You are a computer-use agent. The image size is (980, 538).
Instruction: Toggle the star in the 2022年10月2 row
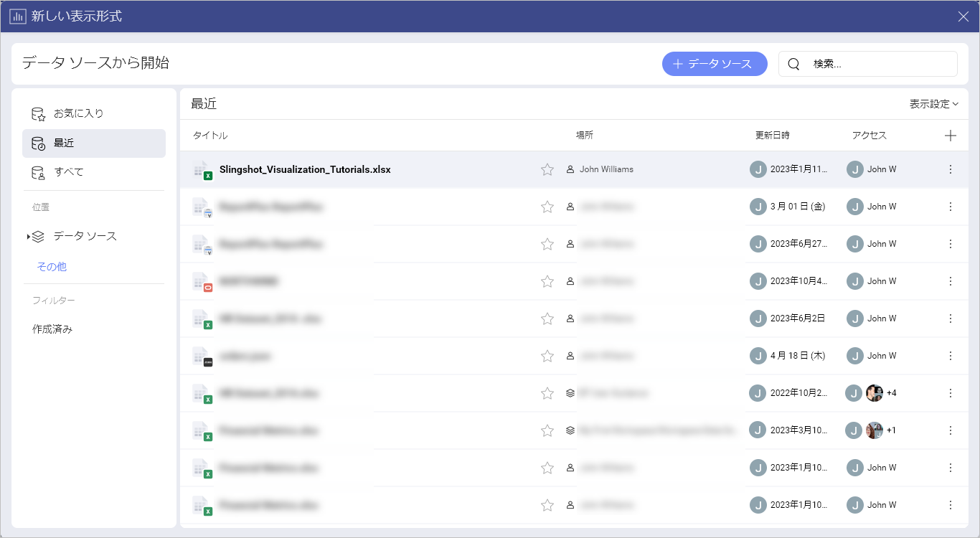(547, 393)
